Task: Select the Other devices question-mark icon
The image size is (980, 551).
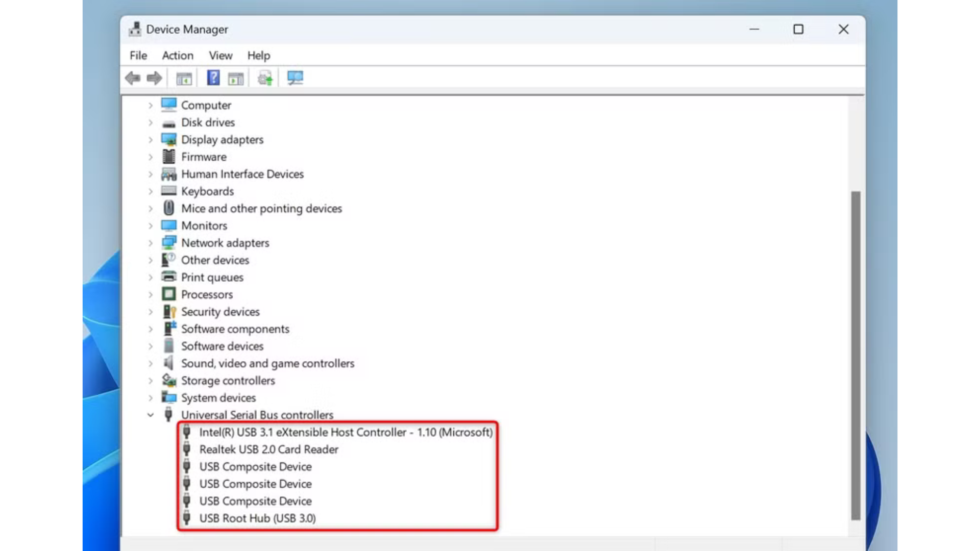Action: point(169,260)
